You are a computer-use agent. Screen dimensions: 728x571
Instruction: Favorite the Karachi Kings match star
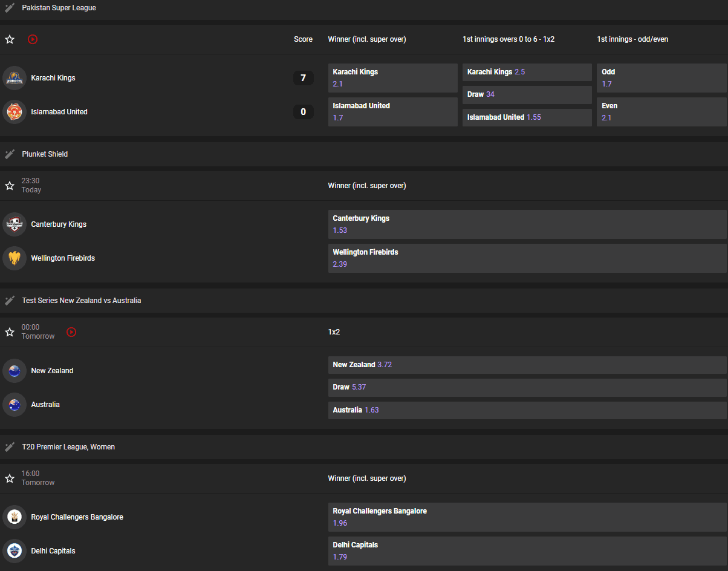10,39
